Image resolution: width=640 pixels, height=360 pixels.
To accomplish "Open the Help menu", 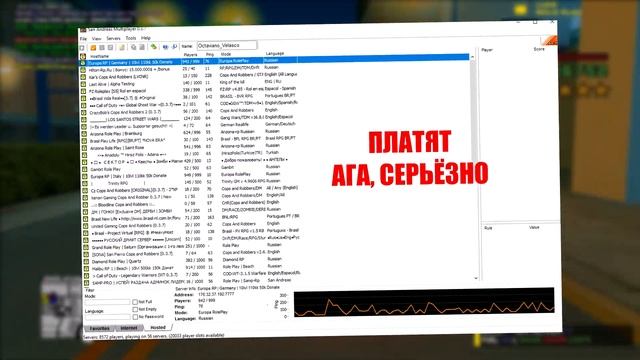I will coord(146,38).
